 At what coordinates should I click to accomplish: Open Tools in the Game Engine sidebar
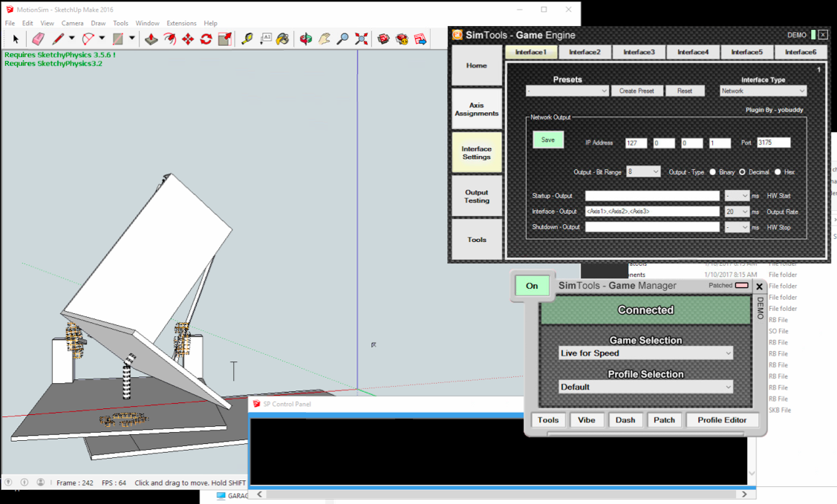click(477, 240)
